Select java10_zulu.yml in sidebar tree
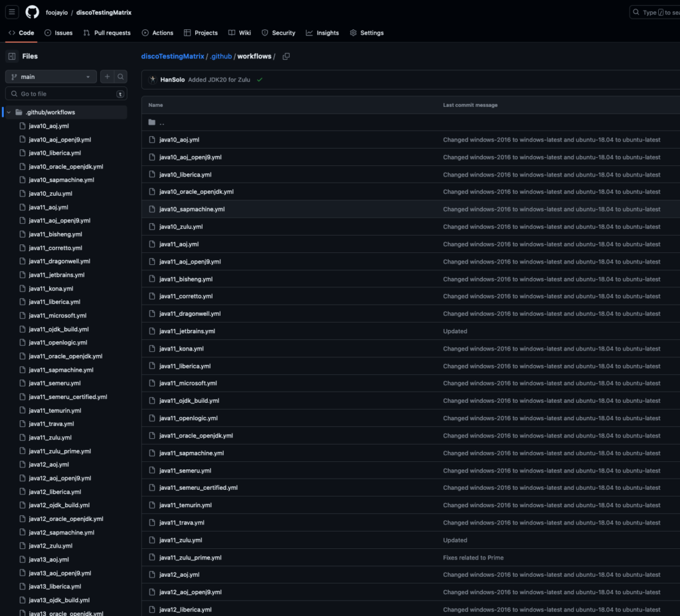This screenshot has height=616, width=680. click(50, 194)
